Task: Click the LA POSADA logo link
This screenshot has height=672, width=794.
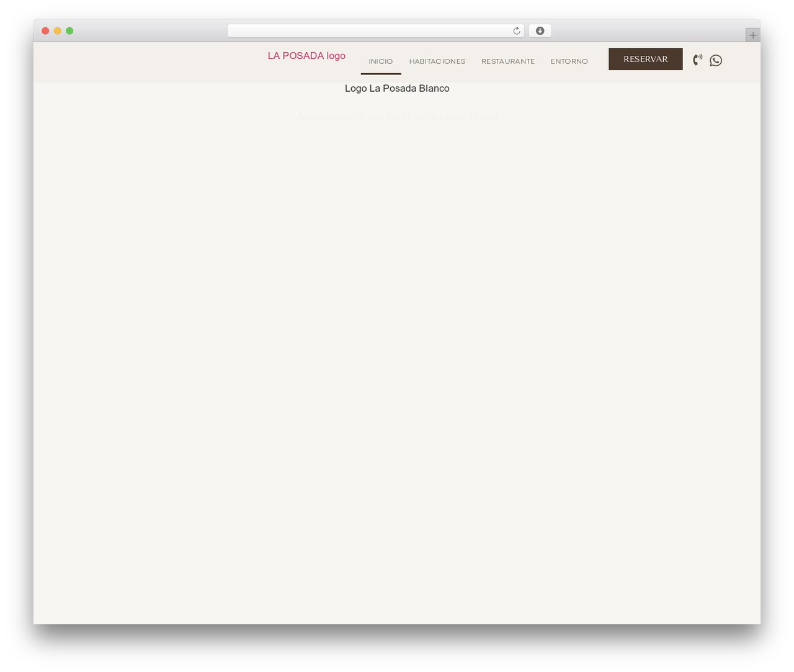Action: pyautogui.click(x=306, y=56)
